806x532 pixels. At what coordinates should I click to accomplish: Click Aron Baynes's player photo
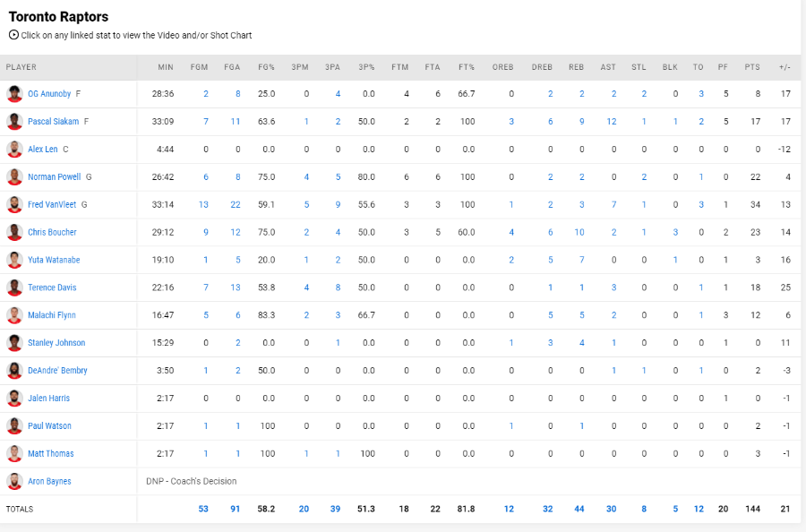point(14,482)
